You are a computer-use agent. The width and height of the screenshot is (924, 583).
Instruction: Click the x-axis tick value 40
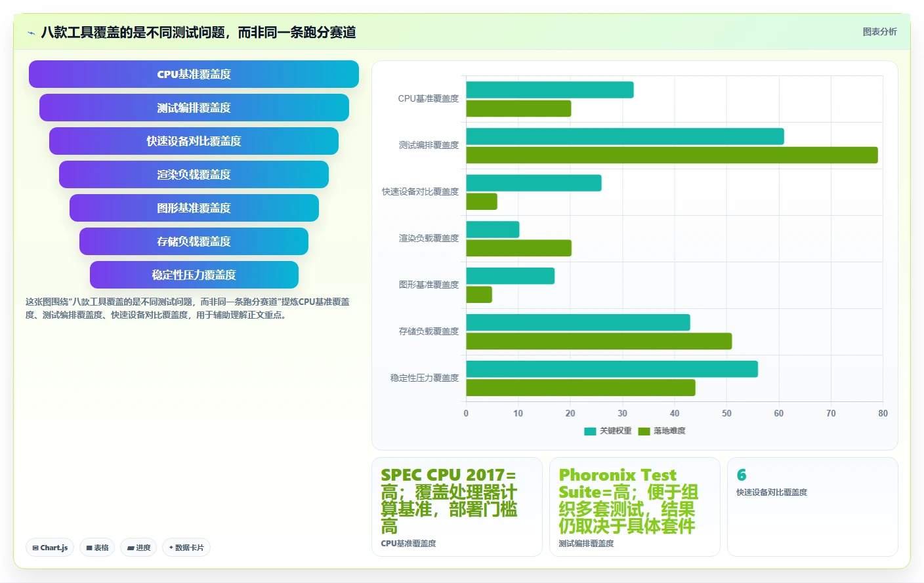675,413
